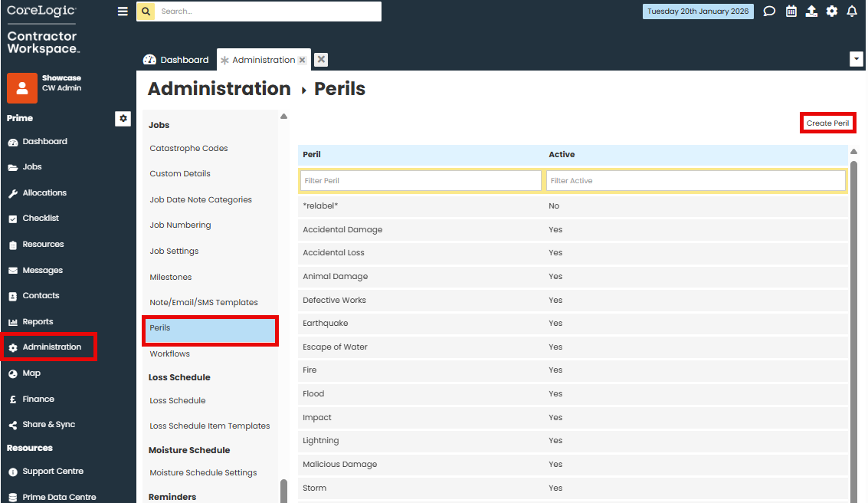Select Workflows in admin list

click(x=169, y=354)
